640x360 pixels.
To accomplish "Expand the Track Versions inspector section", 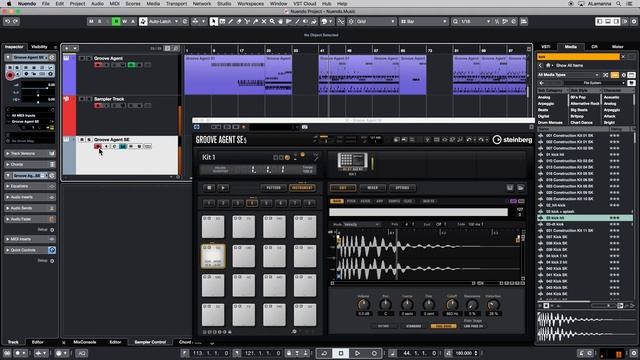I will tap(29, 153).
